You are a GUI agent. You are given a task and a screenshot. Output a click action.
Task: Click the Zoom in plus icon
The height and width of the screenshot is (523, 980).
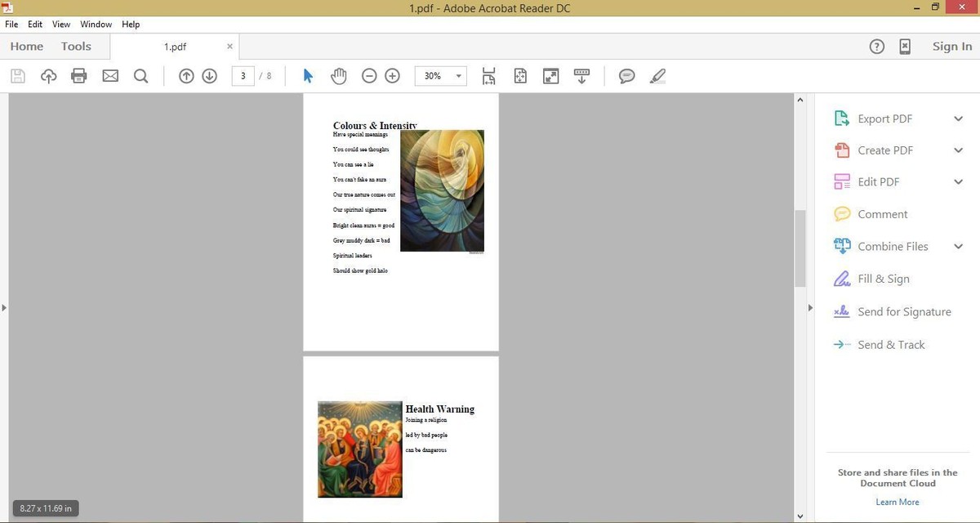tap(392, 76)
